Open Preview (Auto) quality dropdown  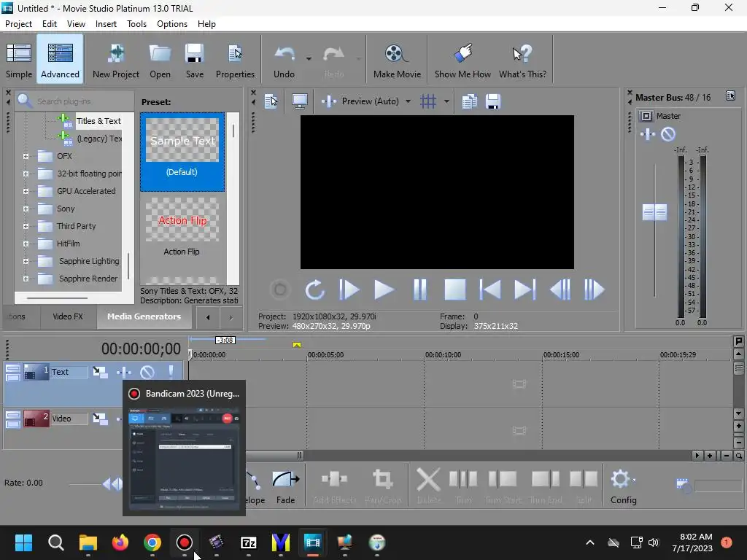408,101
